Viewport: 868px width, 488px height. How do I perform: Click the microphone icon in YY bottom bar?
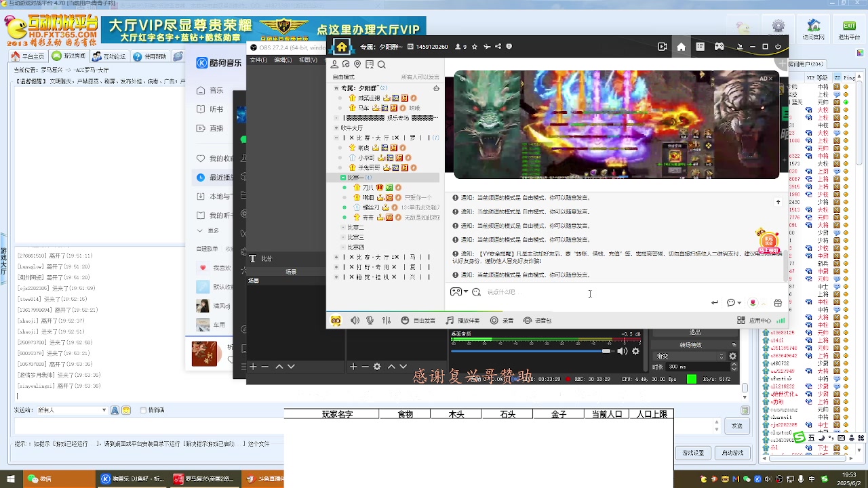coord(370,321)
